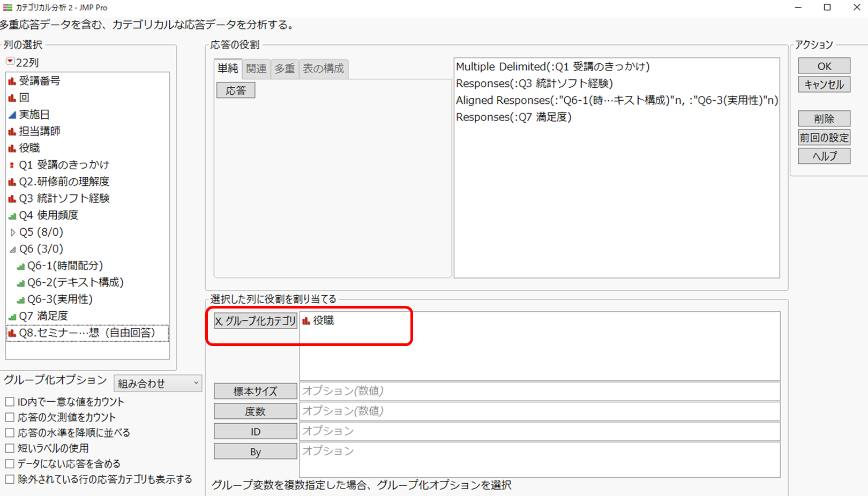Click the ordinal icon next to Q6-2(テキスト構成)
Screen dimensions: 868x496
click(x=20, y=283)
